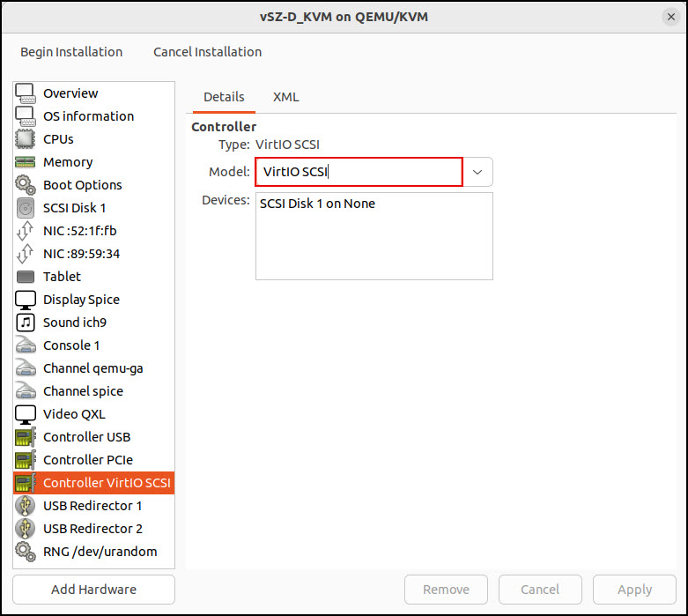Open the 'Sound ich9' entry
Viewport: 688px width, 616px height.
pyautogui.click(x=75, y=323)
